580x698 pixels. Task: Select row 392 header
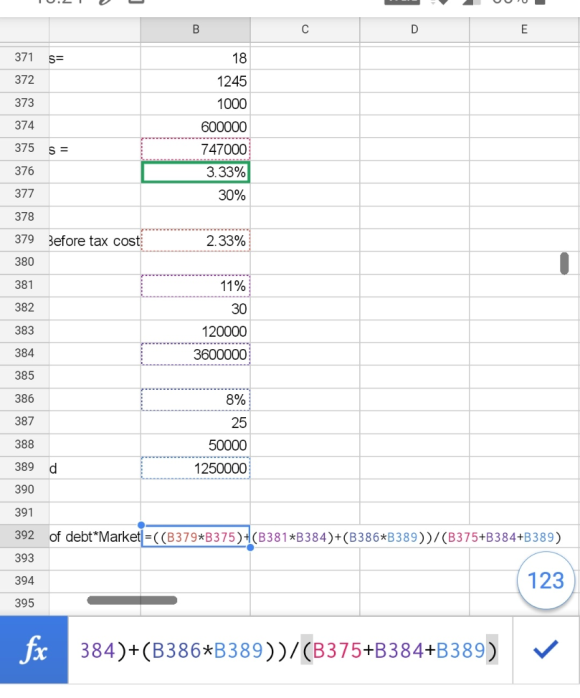[x=24, y=535]
